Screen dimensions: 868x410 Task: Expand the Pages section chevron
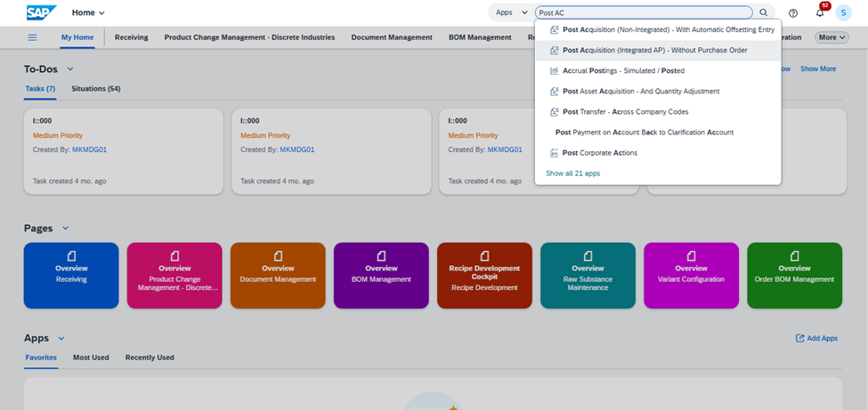click(x=65, y=229)
